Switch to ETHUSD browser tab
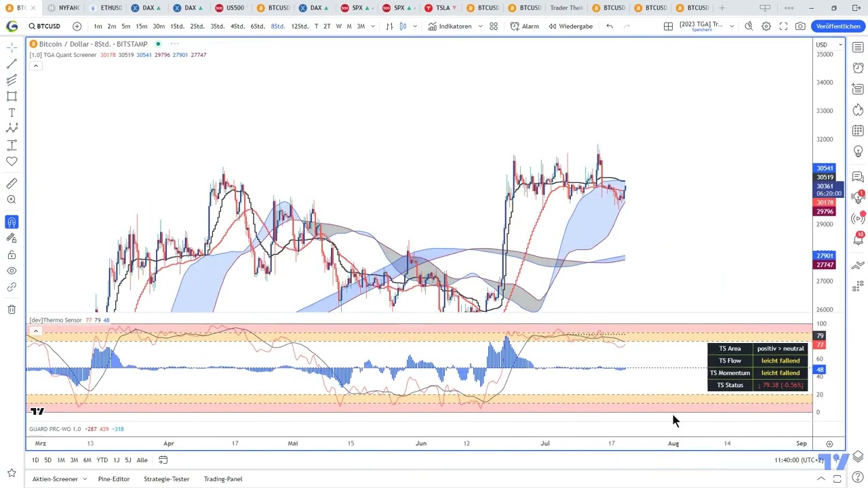The height and width of the screenshot is (488, 868). [106, 7]
